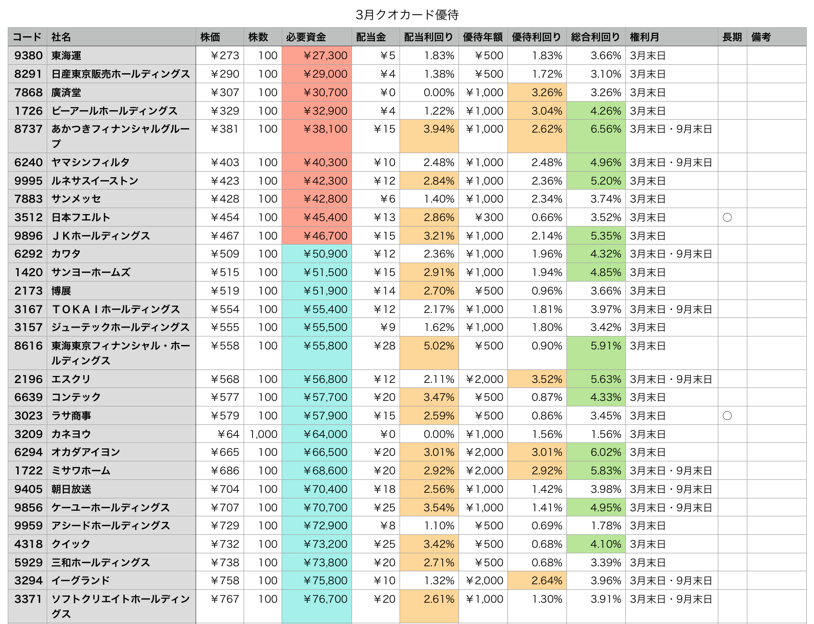814x624 pixels.
Task: Click the 6.02% total yield for オカダアイヨン
Action: pyautogui.click(x=596, y=452)
